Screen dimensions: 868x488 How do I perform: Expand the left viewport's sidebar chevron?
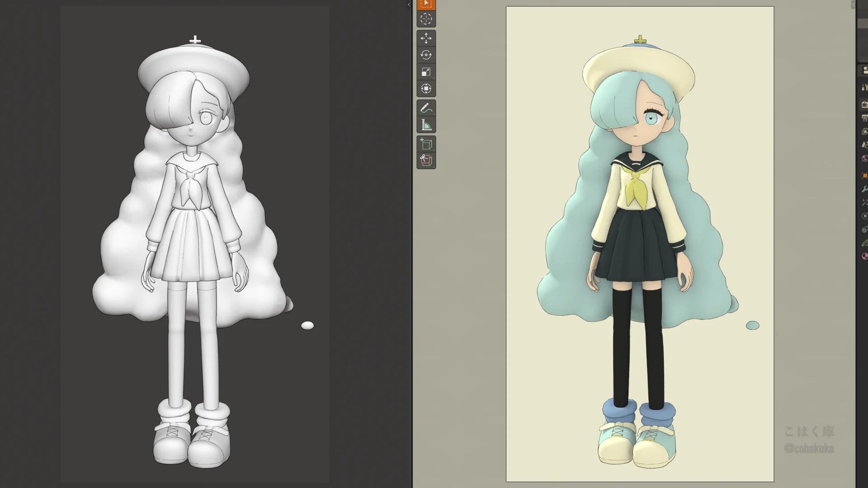[x=409, y=5]
